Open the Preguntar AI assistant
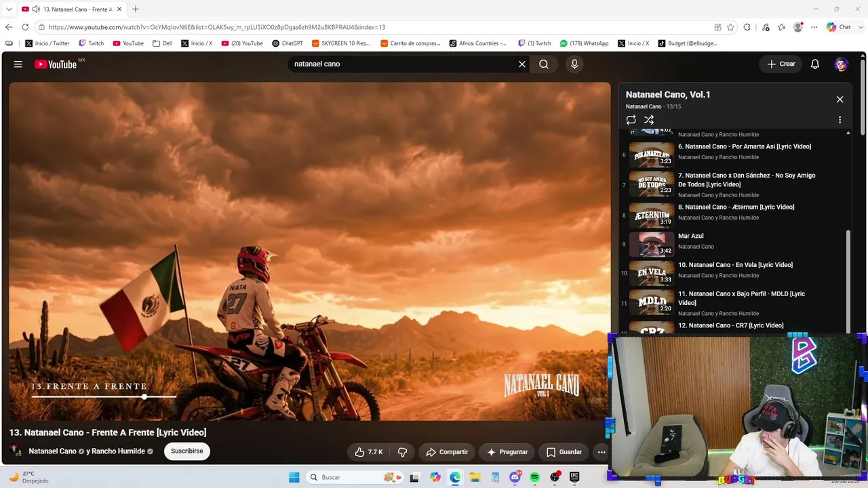Viewport: 868px width, 488px height. pyautogui.click(x=507, y=452)
